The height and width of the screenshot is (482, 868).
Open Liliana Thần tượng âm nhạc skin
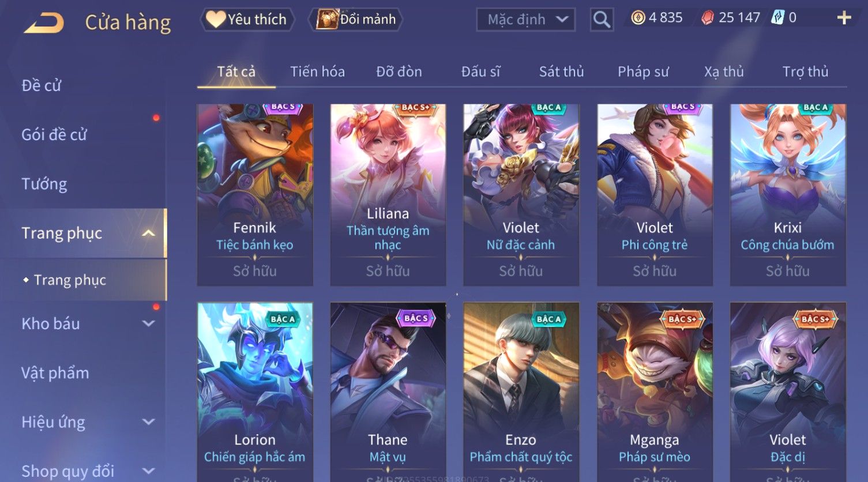[388, 195]
